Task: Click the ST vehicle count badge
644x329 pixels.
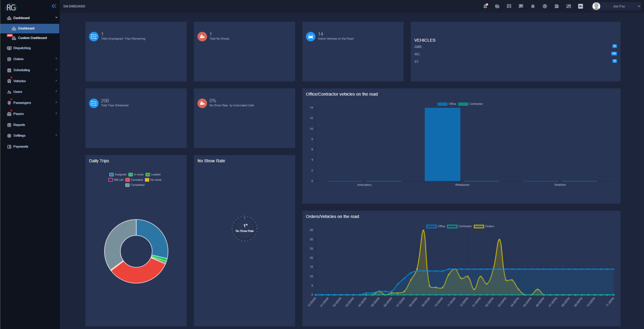Action: 614,61
